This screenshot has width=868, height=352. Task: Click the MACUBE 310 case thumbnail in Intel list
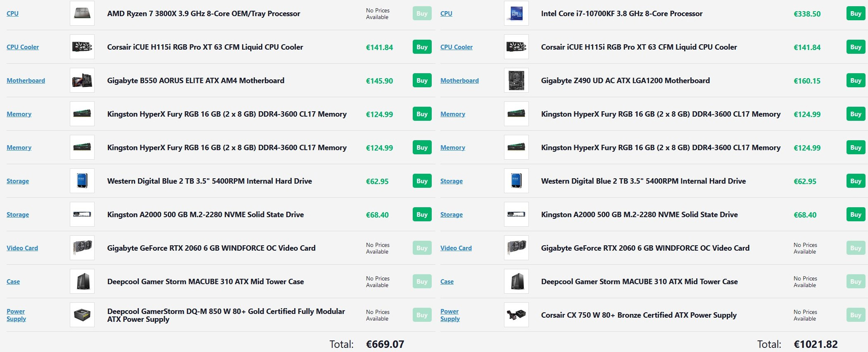(x=516, y=281)
